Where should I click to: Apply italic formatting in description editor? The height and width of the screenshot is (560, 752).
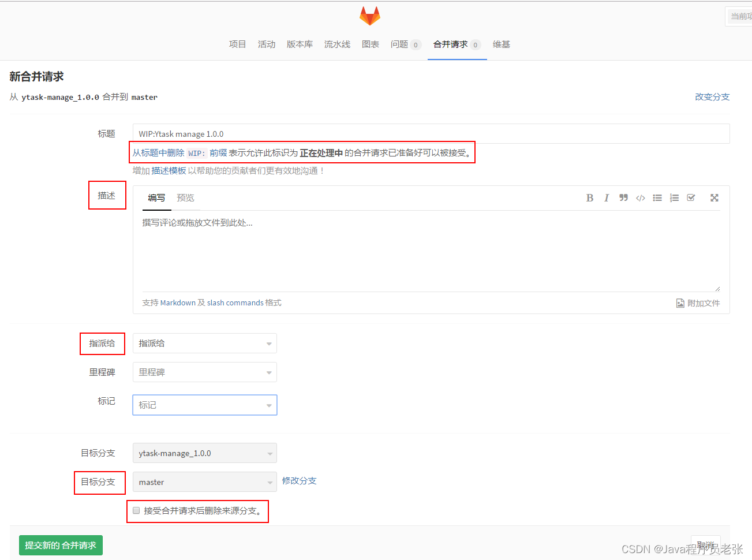click(x=607, y=198)
